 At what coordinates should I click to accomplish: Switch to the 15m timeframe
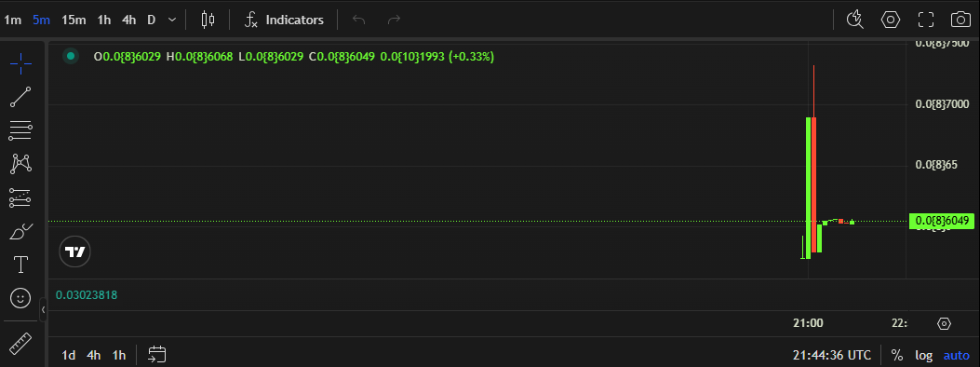point(74,20)
